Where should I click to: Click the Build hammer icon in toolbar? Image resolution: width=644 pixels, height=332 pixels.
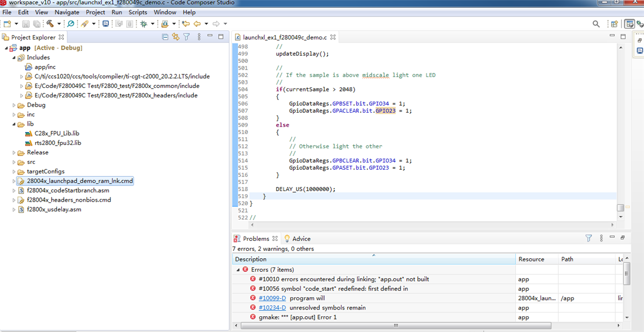click(50, 24)
